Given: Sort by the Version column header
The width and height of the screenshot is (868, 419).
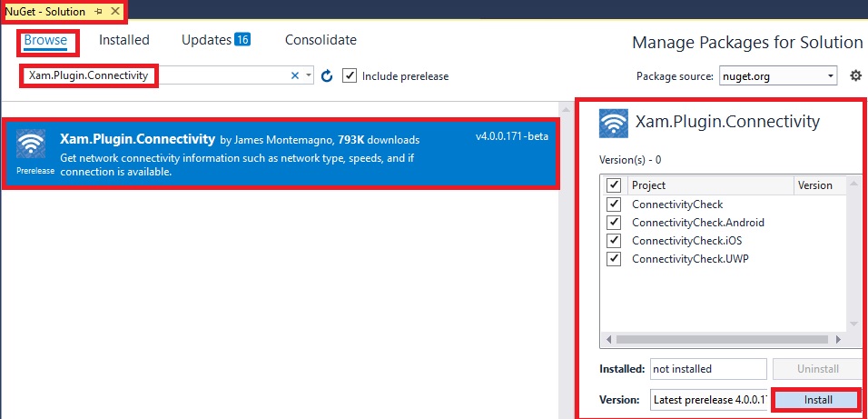Looking at the screenshot, I should 820,185.
